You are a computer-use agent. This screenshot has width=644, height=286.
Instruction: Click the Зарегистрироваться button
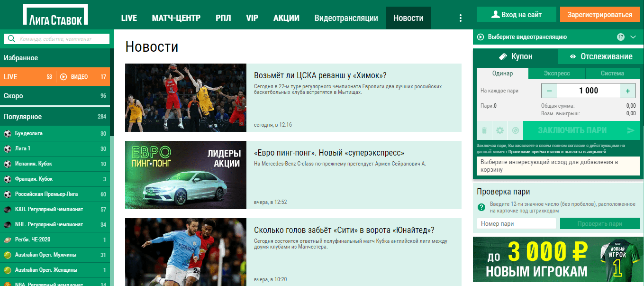599,15
